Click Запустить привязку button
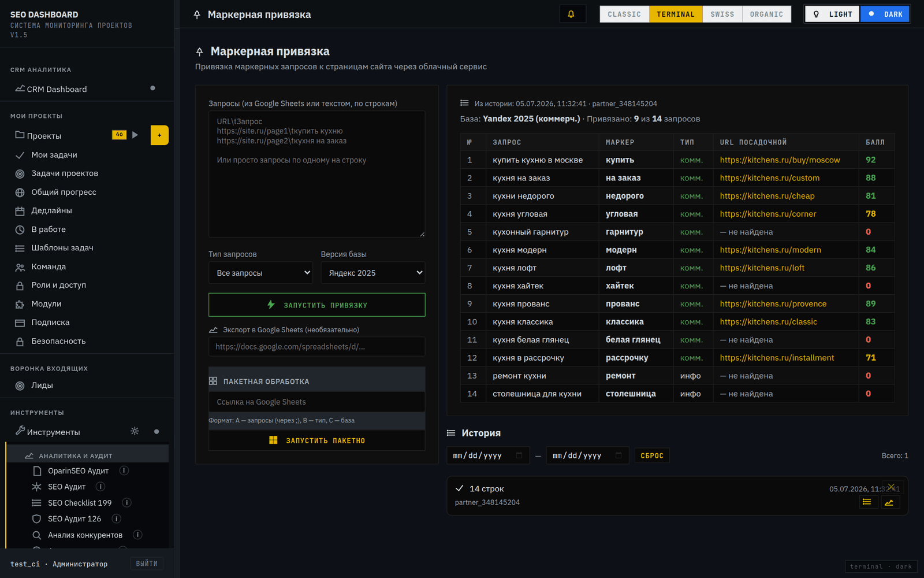Viewport: 924px width, 578px height. click(x=317, y=305)
